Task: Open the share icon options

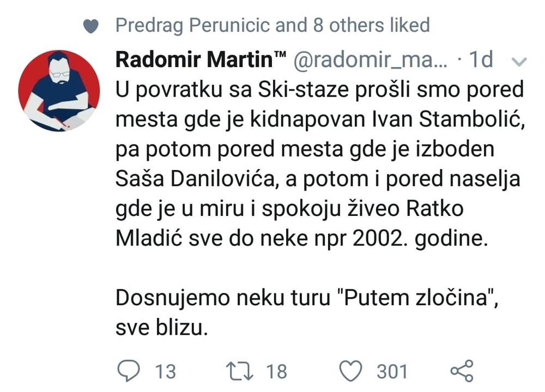Action: 462,371
